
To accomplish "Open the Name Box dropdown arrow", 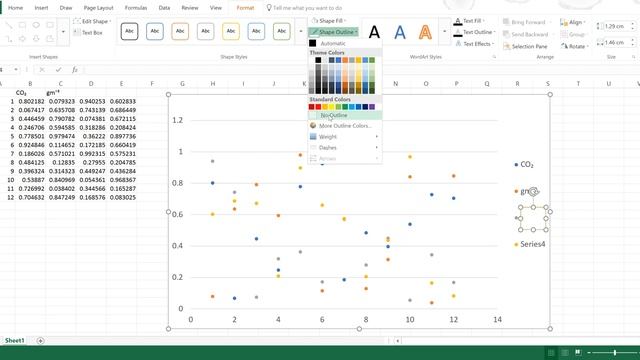I will 16,70.
